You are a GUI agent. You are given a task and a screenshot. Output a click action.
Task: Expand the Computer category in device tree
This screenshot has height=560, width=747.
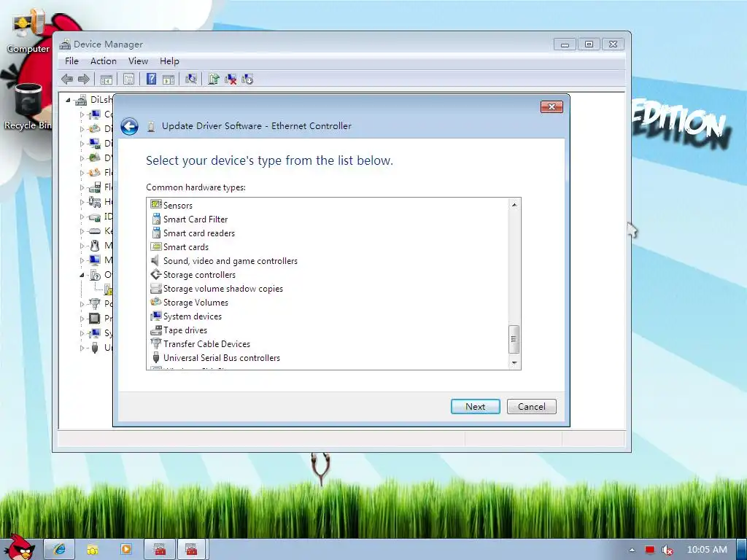82,114
